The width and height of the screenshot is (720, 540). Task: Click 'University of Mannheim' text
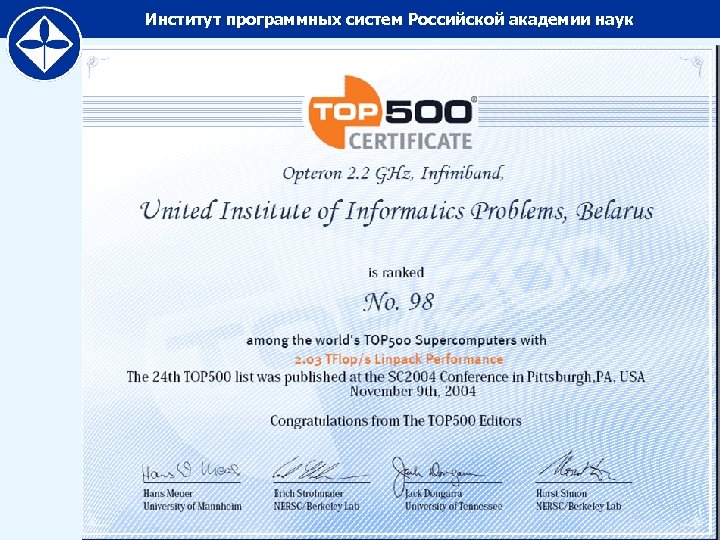tap(192, 506)
